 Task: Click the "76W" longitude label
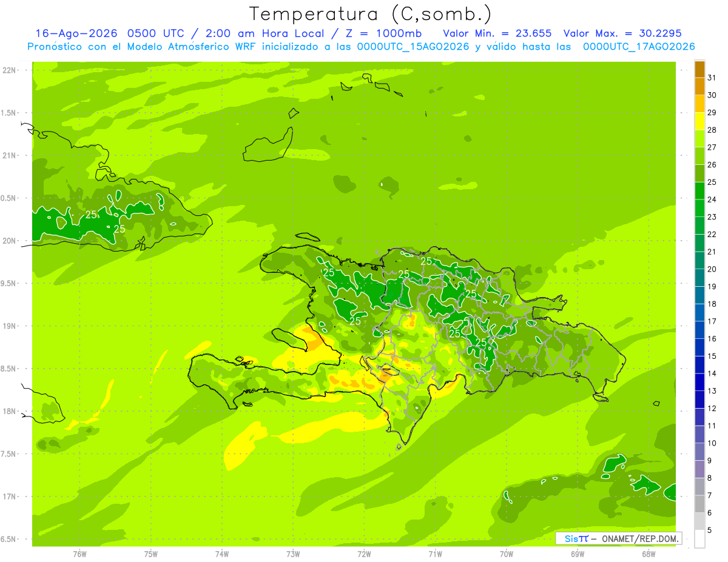pyautogui.click(x=79, y=554)
